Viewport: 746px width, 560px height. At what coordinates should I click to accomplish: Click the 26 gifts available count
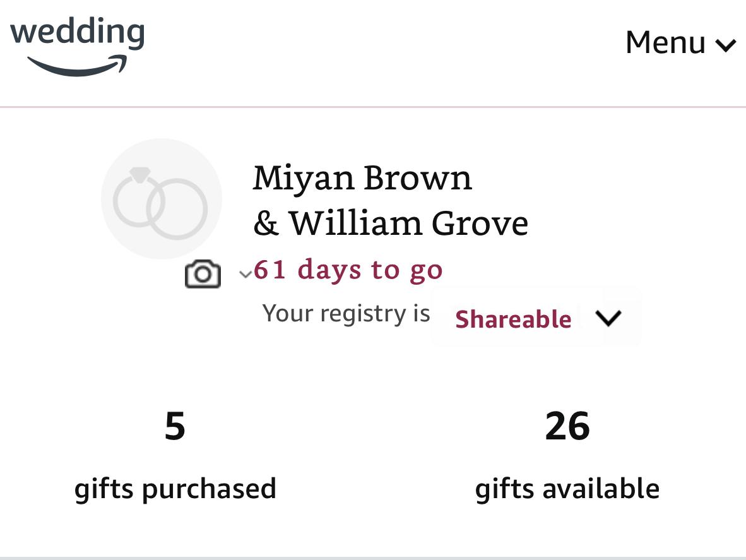(x=567, y=426)
